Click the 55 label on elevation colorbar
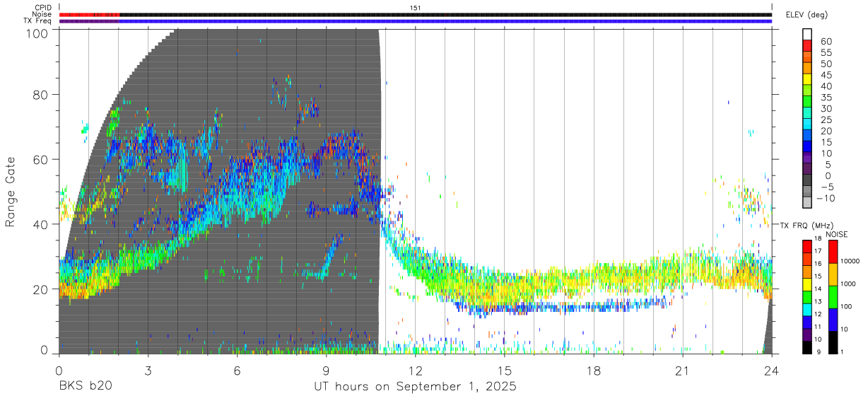The image size is (868, 401). [x=825, y=52]
